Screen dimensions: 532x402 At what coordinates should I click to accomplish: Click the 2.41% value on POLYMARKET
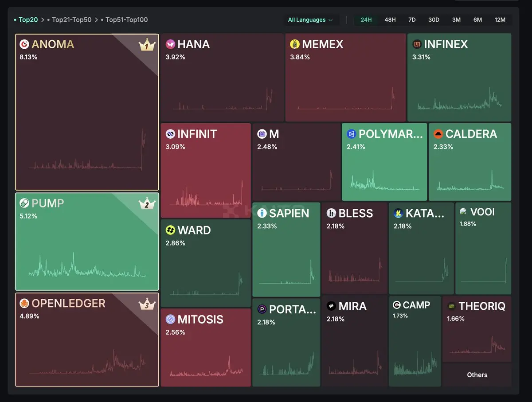(x=356, y=147)
